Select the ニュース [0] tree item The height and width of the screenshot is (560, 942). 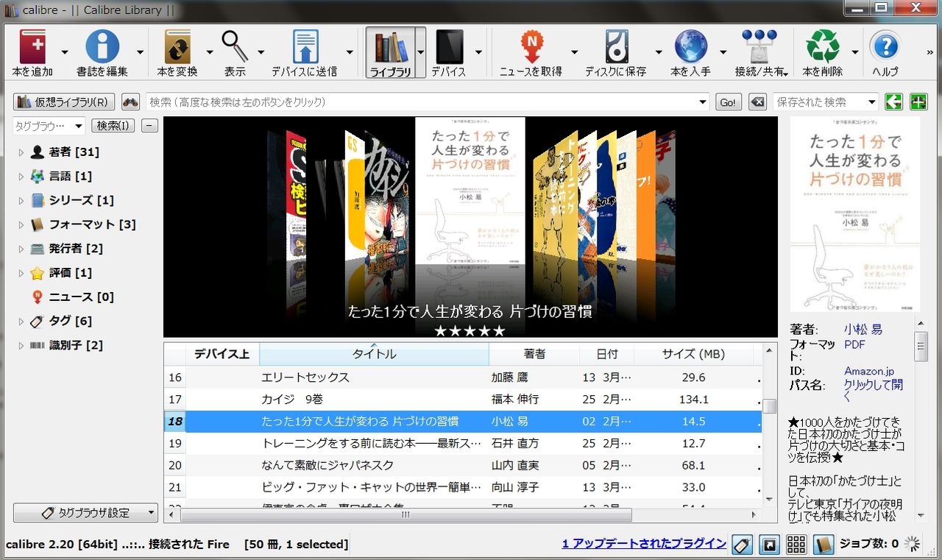[81, 297]
